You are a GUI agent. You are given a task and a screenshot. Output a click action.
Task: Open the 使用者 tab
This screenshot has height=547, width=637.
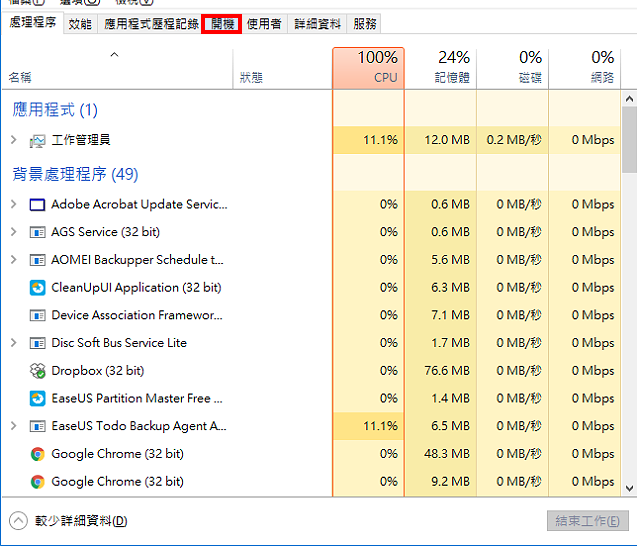pyautogui.click(x=264, y=24)
